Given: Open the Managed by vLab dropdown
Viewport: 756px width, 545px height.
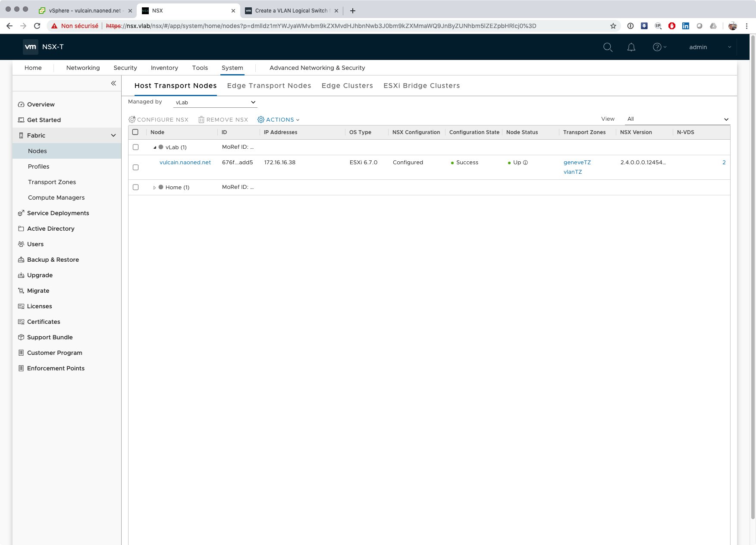Looking at the screenshot, I should coord(215,102).
